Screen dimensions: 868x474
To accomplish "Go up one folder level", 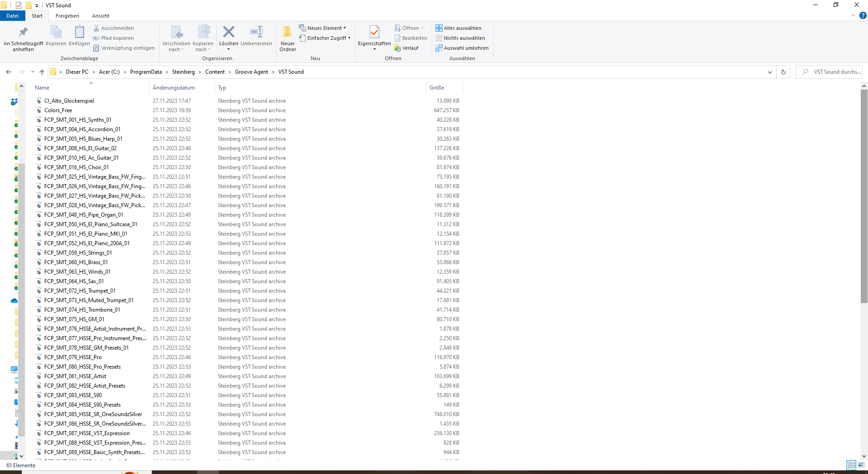I will (42, 72).
